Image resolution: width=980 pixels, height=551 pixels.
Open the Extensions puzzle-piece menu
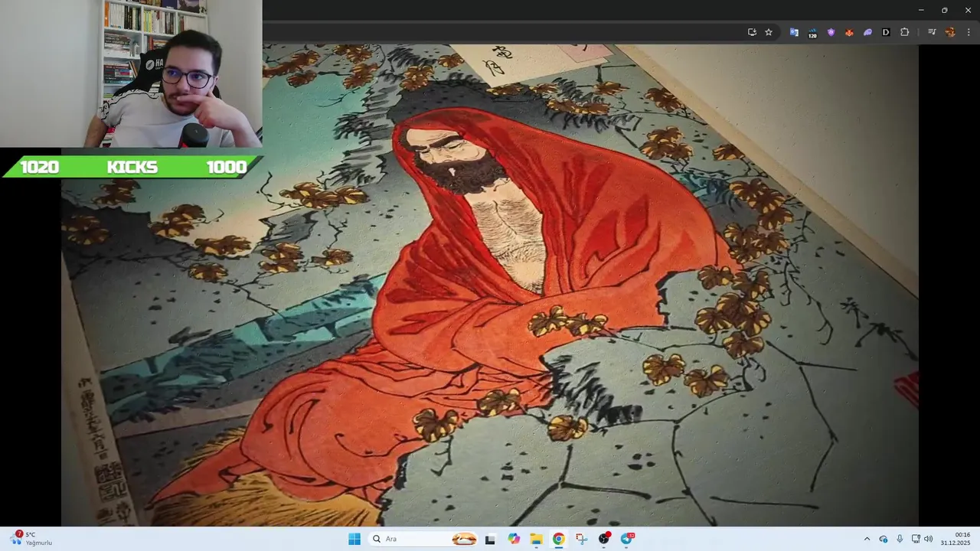tap(904, 32)
